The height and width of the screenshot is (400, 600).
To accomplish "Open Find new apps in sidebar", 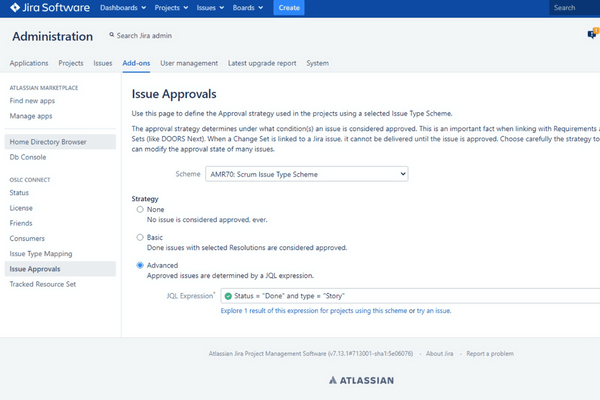I will [32, 101].
